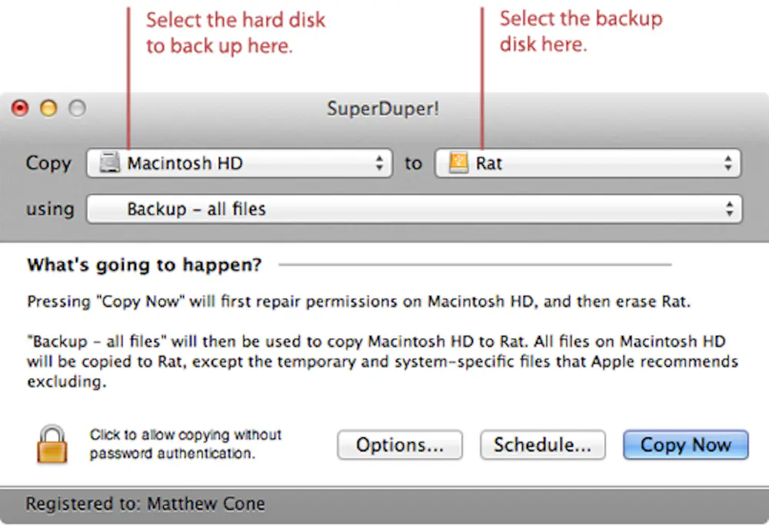The image size is (769, 532).
Task: Select the Macintosh HD hard disk icon
Action: tap(110, 163)
